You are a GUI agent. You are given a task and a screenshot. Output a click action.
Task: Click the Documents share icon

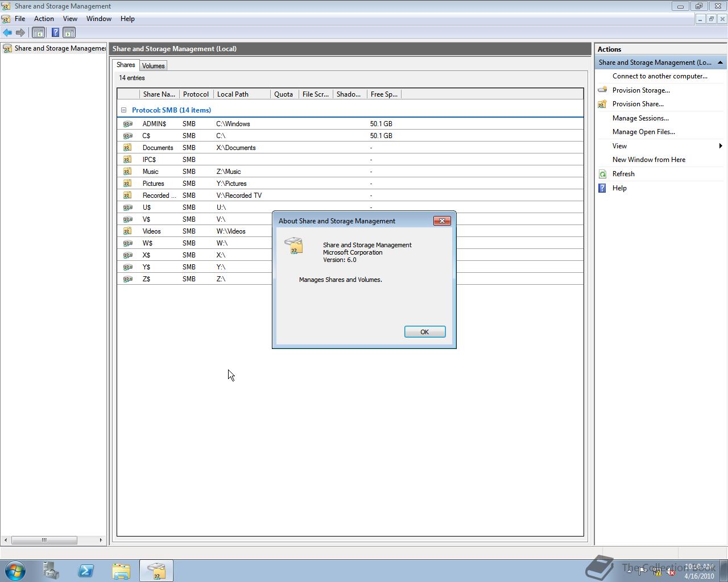pos(128,148)
